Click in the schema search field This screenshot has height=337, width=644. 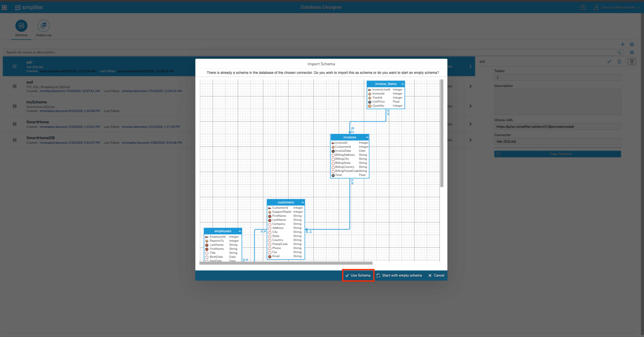click(310, 52)
